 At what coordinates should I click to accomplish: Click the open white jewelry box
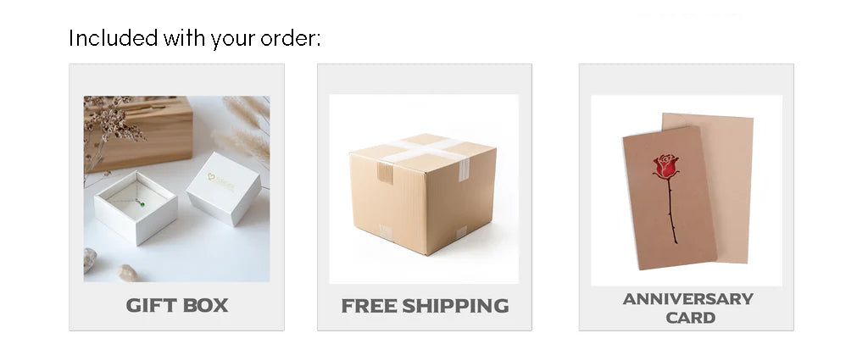pyautogui.click(x=136, y=208)
